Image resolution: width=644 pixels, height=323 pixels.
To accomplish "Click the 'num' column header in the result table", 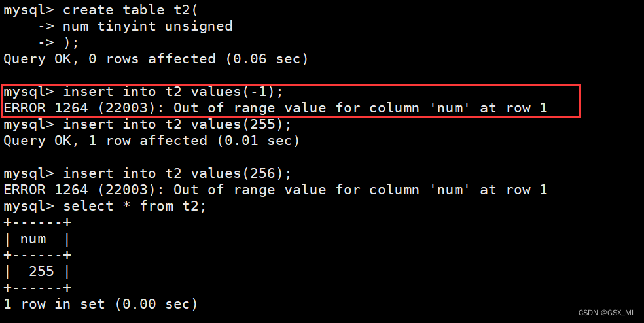I will click(x=33, y=239).
